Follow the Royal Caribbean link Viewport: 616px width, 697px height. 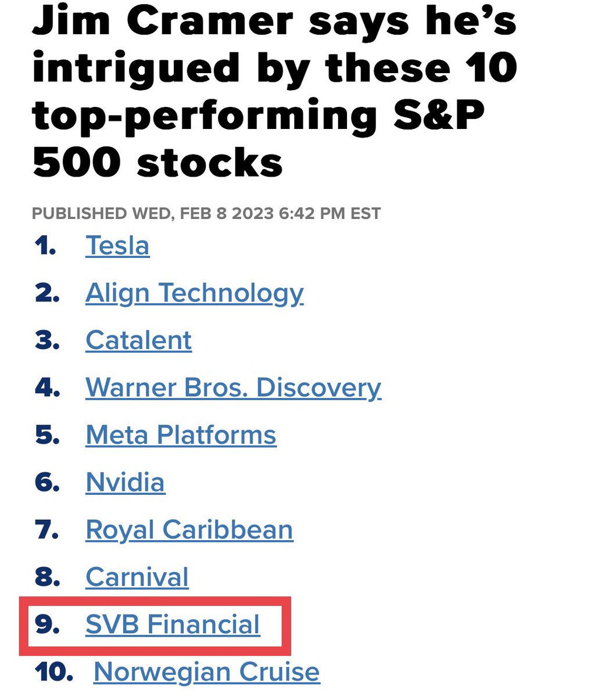(189, 531)
